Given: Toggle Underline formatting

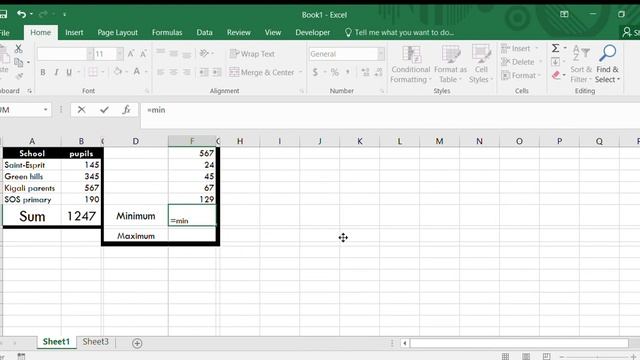Looking at the screenshot, I should tap(69, 72).
